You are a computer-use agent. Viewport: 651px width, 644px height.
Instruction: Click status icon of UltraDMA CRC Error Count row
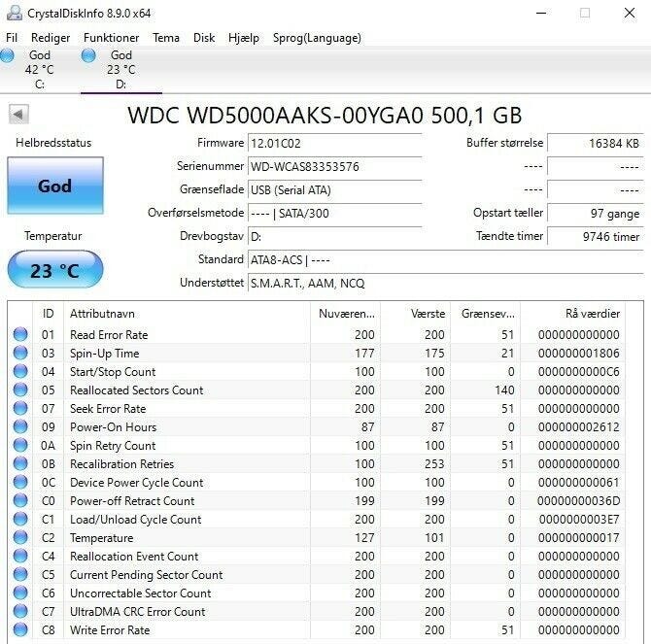(20, 612)
